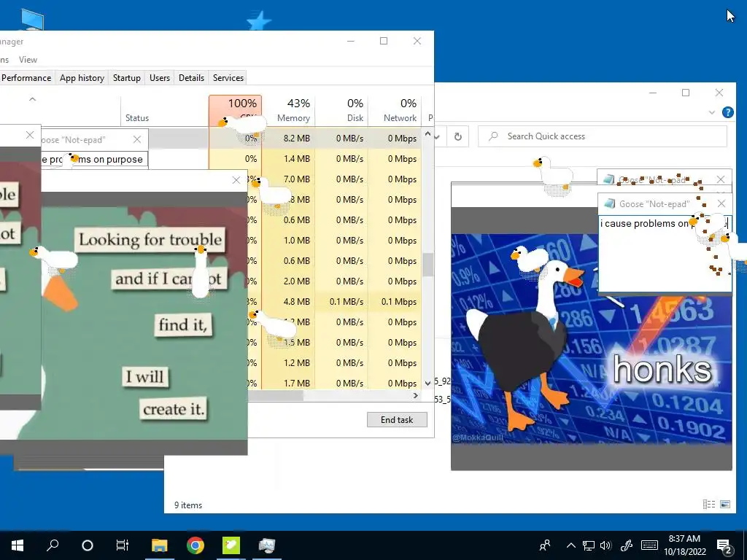747x560 pixels.
Task: Open the address bar history dropdown
Action: click(437, 136)
